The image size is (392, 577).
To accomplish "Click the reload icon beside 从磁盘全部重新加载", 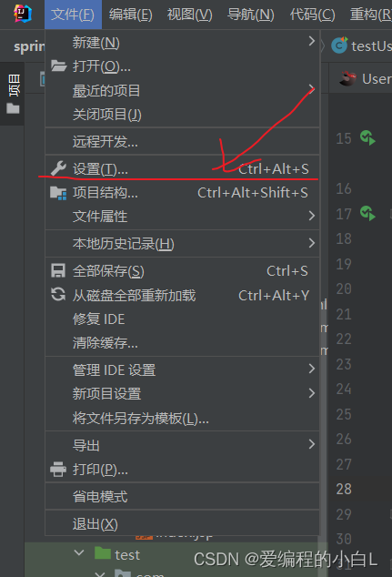I will coord(58,294).
